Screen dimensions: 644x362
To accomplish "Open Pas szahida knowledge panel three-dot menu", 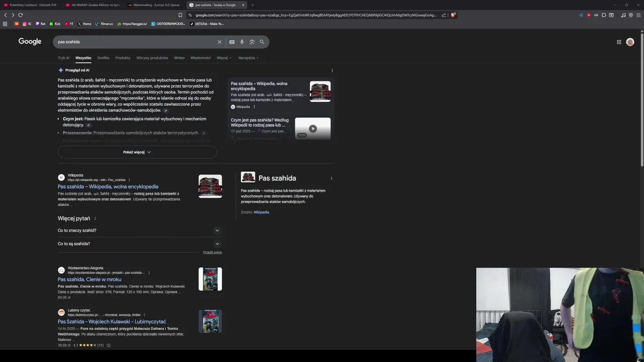I will (x=331, y=178).
